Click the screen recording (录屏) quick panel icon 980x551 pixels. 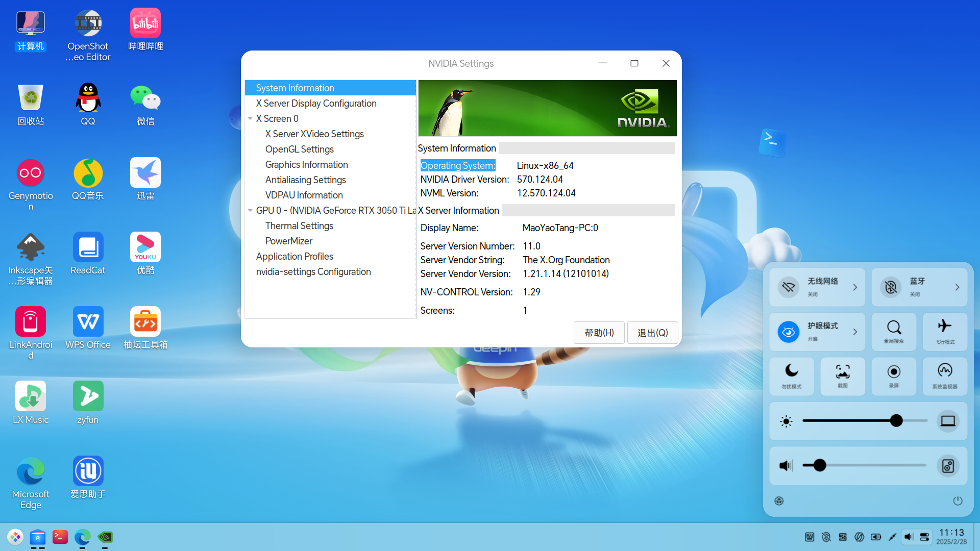894,376
